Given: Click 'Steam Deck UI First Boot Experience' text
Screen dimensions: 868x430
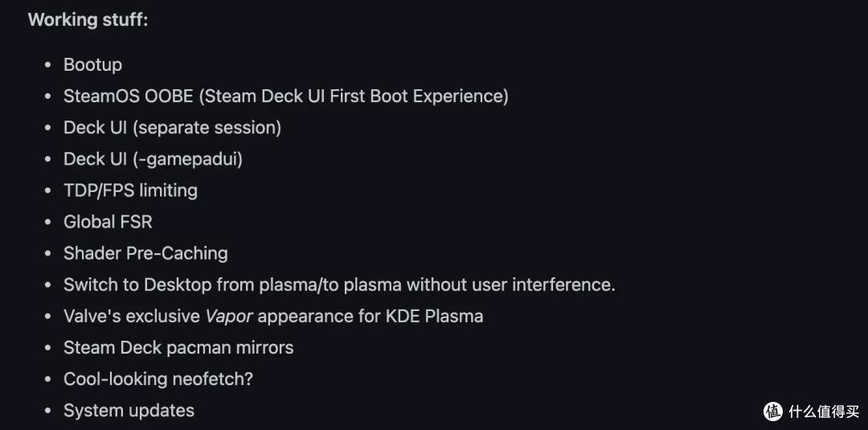Looking at the screenshot, I should point(353,96).
